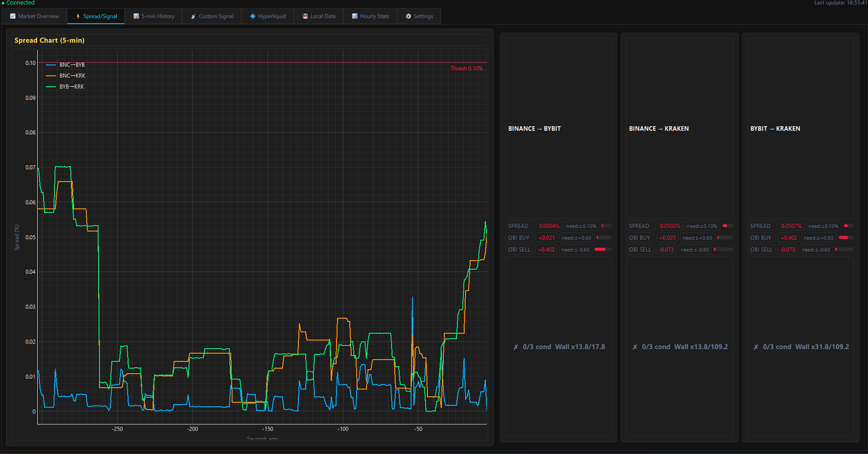Click the 0.0507% spread value
Screen dimensions: 868x454
[791, 226]
